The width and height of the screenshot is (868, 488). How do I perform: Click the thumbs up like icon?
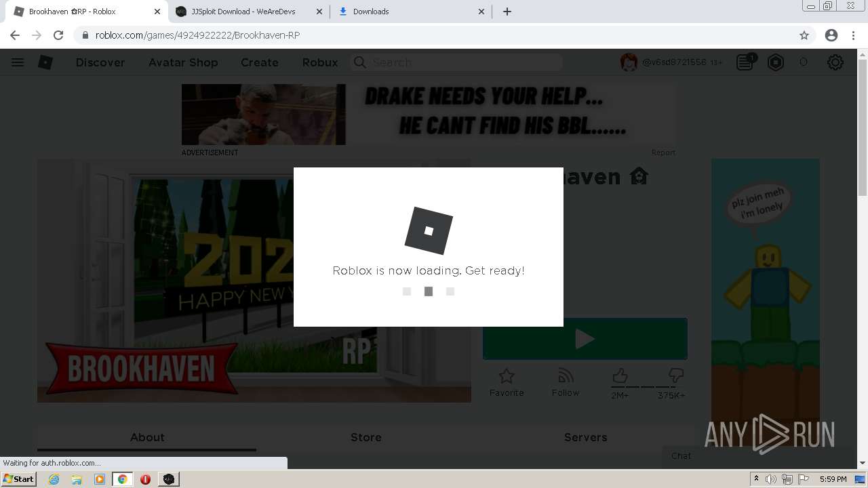620,375
